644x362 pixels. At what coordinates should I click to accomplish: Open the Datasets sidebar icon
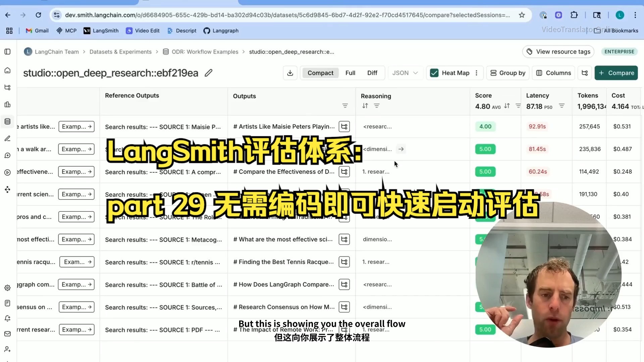[7, 121]
